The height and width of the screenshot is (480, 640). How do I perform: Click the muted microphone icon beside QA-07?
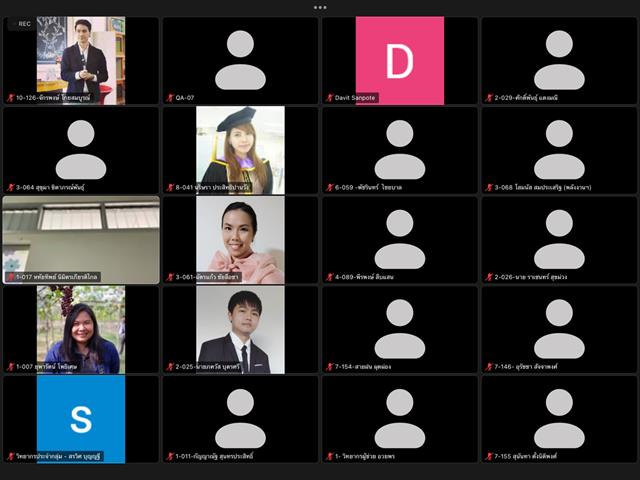point(170,98)
